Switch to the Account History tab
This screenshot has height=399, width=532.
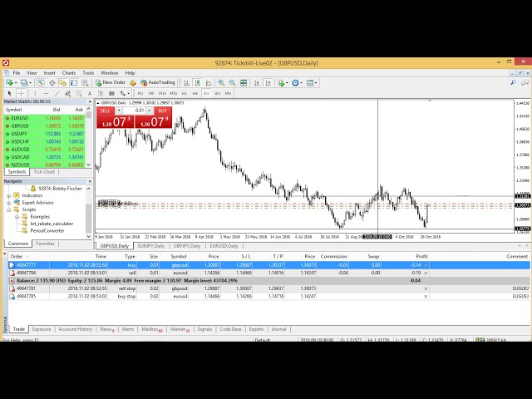(75, 329)
